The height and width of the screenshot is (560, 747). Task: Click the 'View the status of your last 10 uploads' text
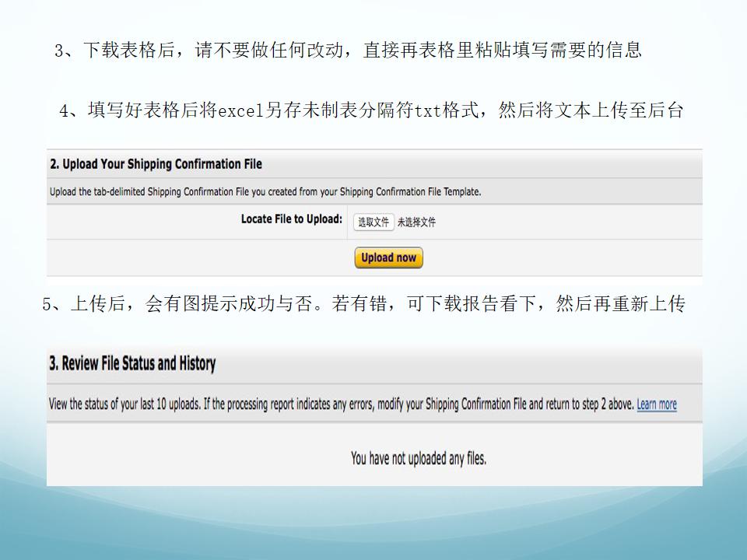click(x=341, y=404)
